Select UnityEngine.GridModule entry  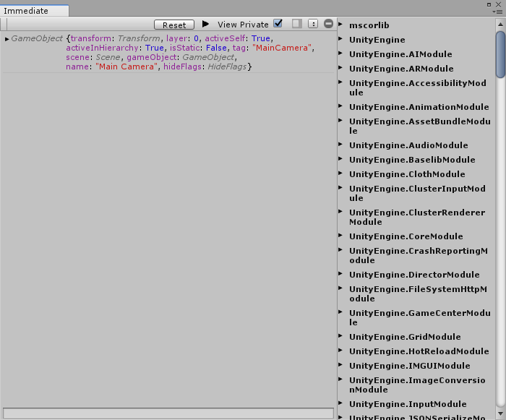[405, 337]
